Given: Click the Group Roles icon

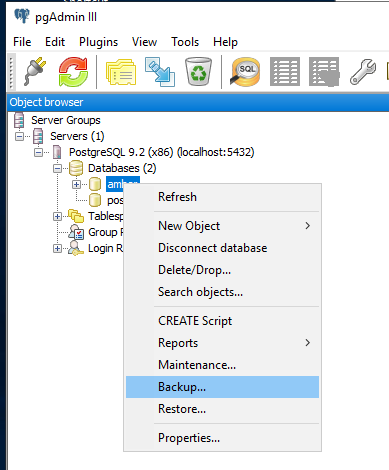Looking at the screenshot, I should (x=76, y=232).
